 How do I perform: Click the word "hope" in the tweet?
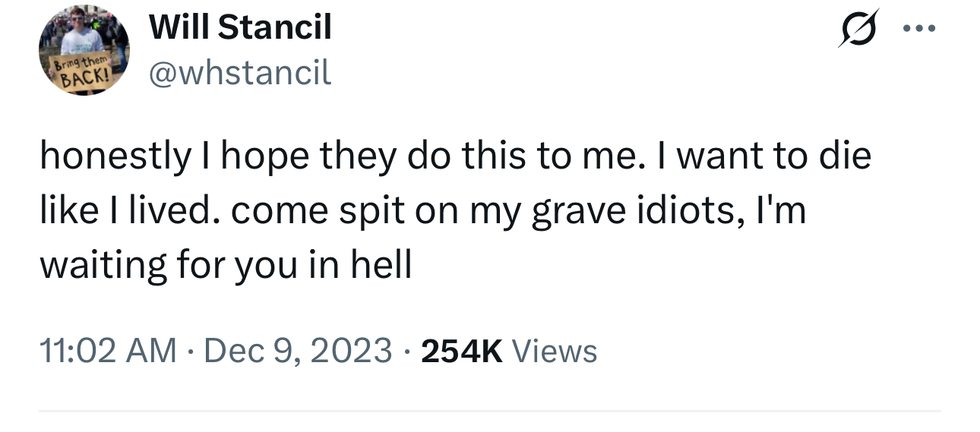[259, 158]
